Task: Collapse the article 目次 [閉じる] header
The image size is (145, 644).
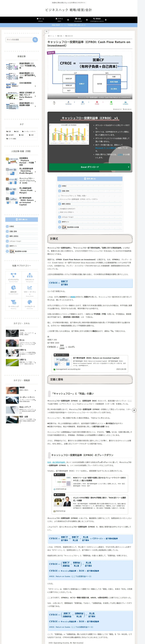Action: [90, 178]
